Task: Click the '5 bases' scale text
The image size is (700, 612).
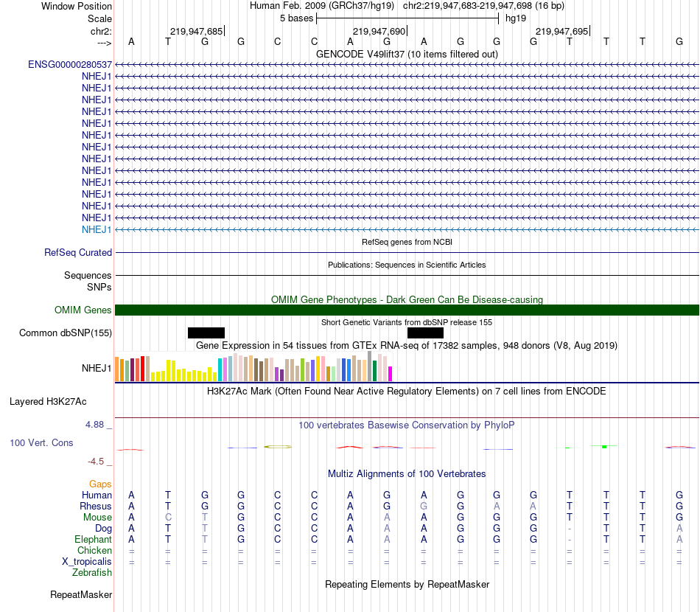Action: click(296, 18)
